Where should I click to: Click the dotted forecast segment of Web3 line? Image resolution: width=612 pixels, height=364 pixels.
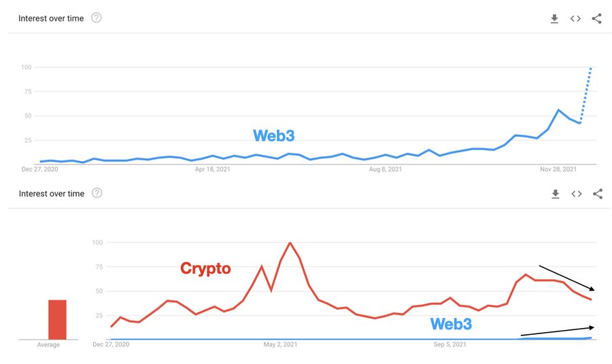(x=585, y=96)
